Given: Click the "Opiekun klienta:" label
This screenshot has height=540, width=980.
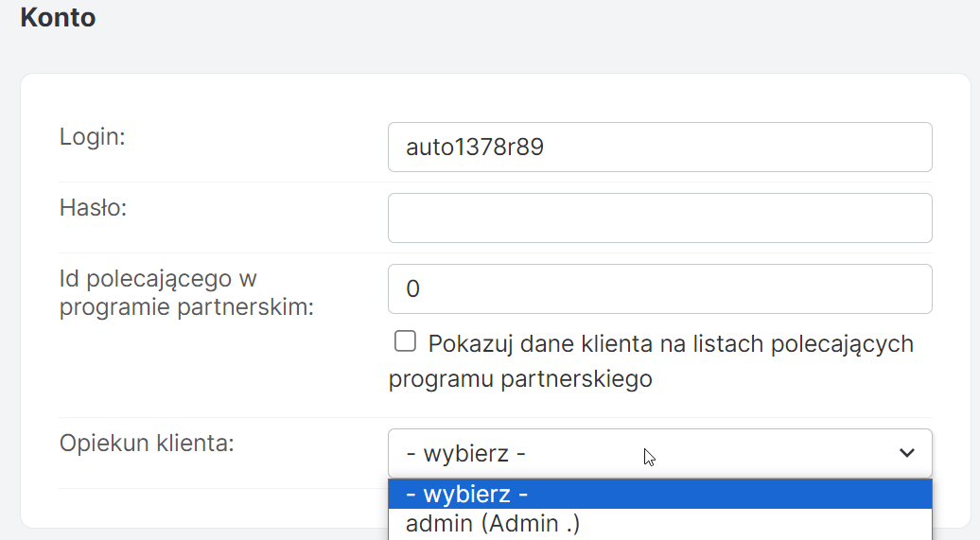Looking at the screenshot, I should tap(147, 443).
